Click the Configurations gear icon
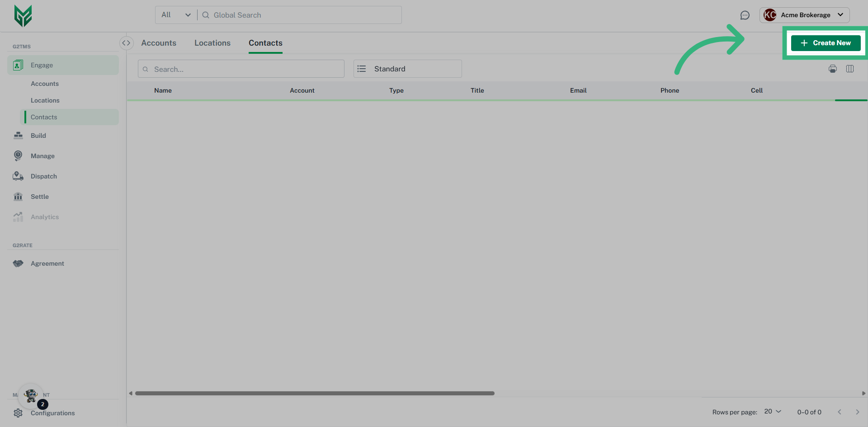The height and width of the screenshot is (427, 868). pos(18,413)
